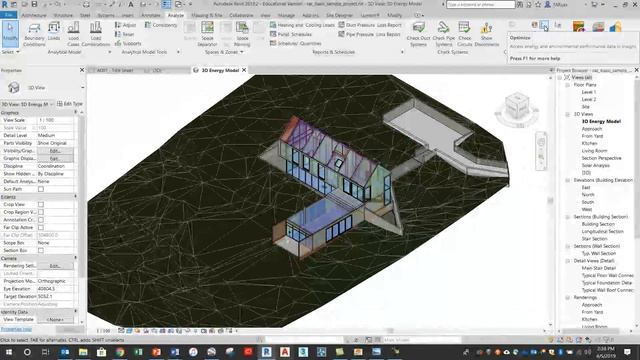Open Schedule/Quantities tool
Image resolution: width=640 pixels, height=360 pixels.
296,43
